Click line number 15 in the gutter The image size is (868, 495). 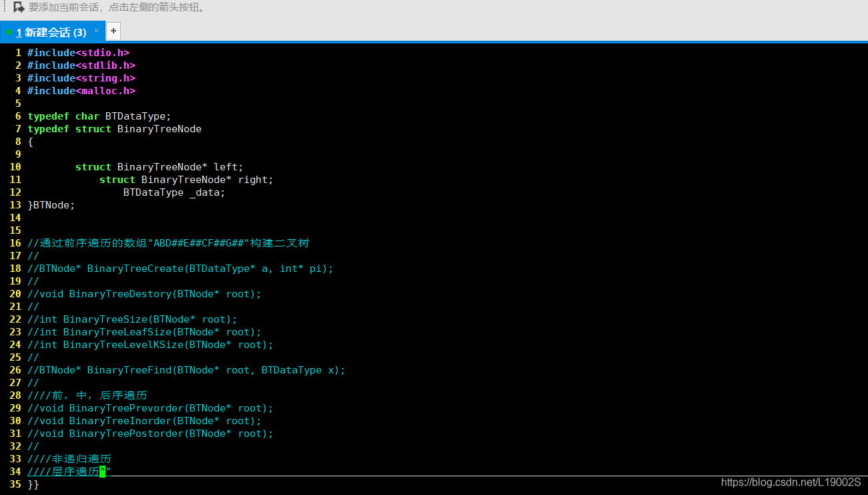[15, 230]
